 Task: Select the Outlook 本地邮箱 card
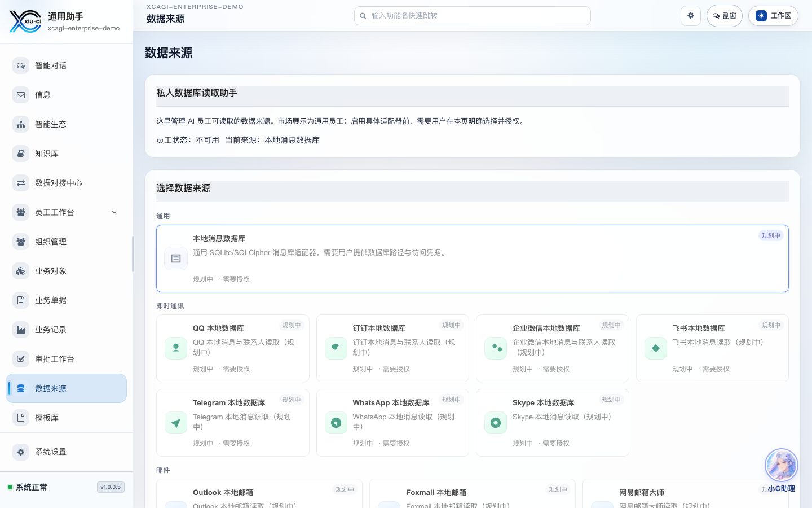tap(259, 494)
